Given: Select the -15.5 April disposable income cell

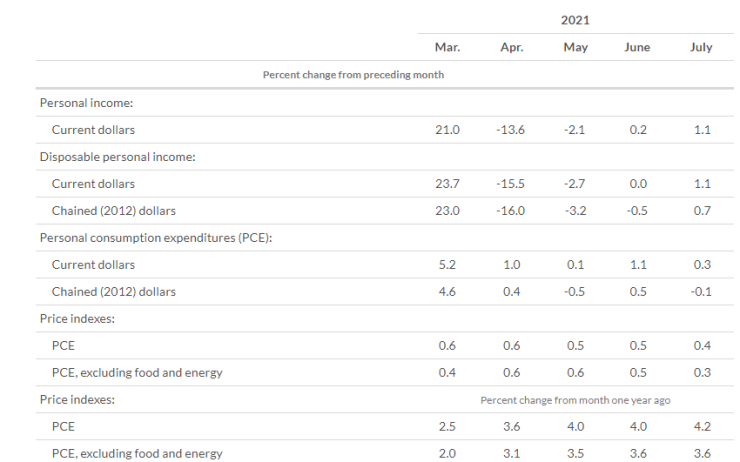Looking at the screenshot, I should click(511, 184).
